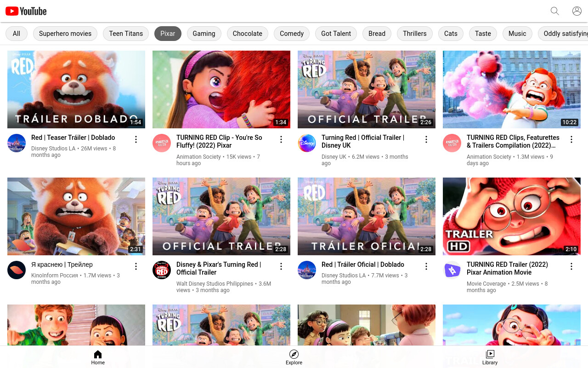Select the Bread chip
Image resolution: width=588 pixels, height=368 pixels.
pos(377,34)
